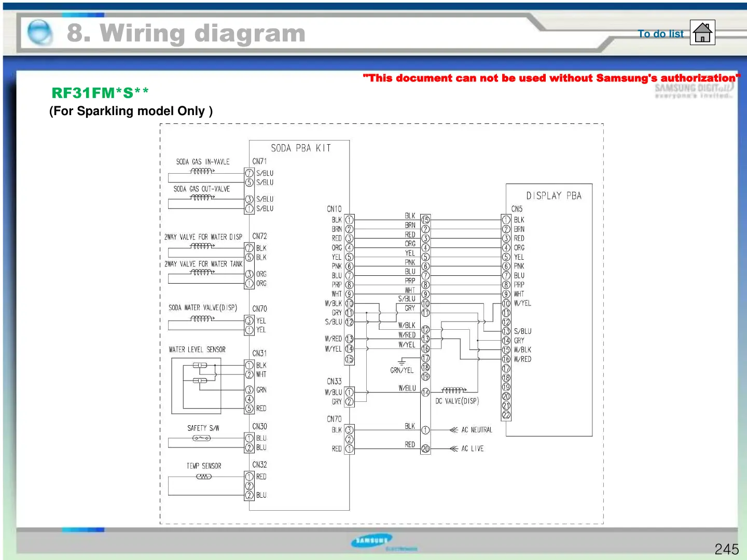Viewport: 747px width, 560px height.
Task: Click the page number "245"
Action: (x=726, y=549)
